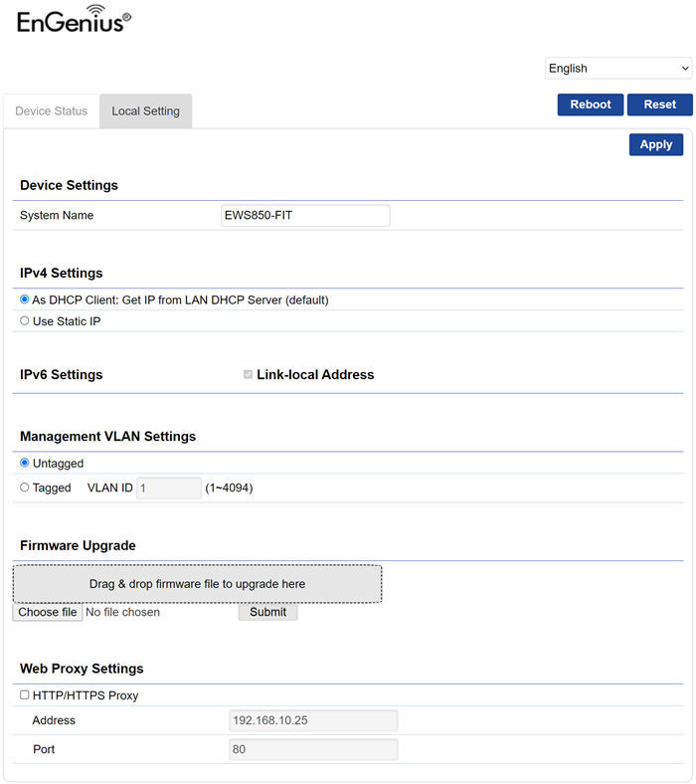Image resolution: width=696 pixels, height=784 pixels.
Task: Click the proxy Port field
Action: pos(313,749)
